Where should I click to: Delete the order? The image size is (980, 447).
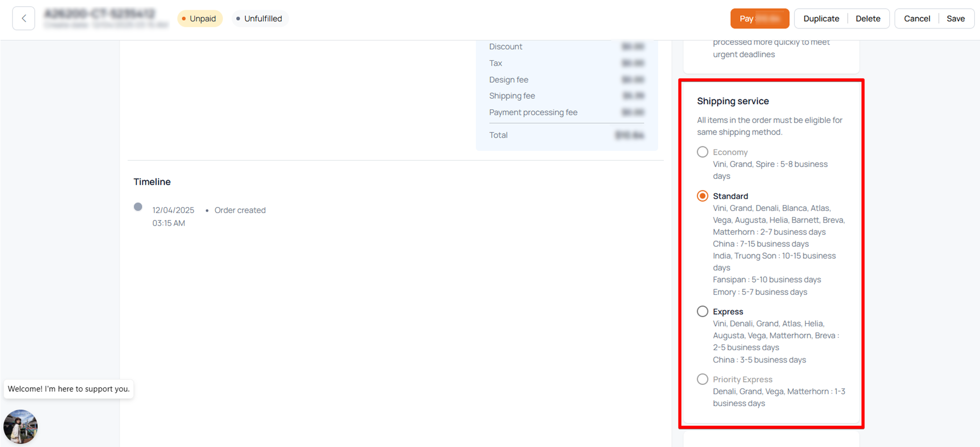867,19
